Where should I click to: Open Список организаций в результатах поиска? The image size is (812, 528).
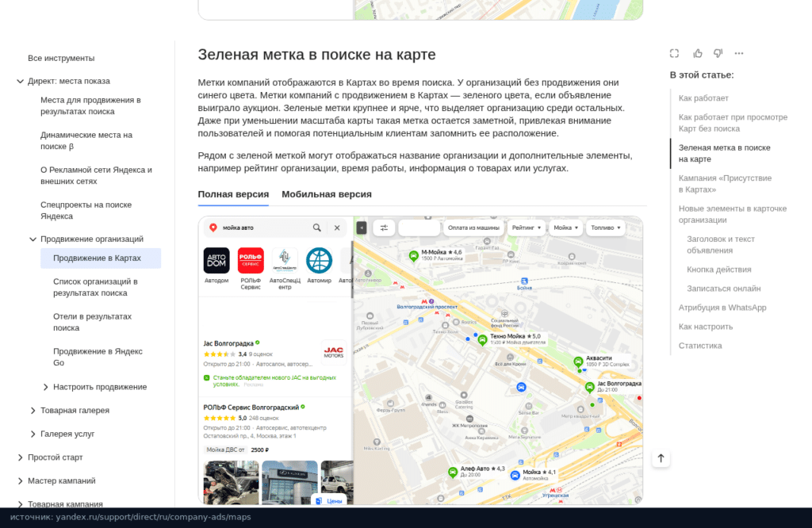[x=95, y=287]
